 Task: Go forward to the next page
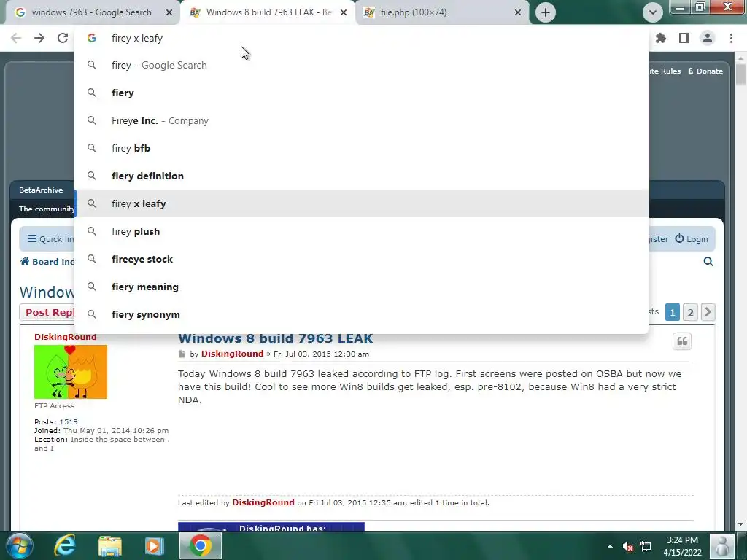[39, 38]
